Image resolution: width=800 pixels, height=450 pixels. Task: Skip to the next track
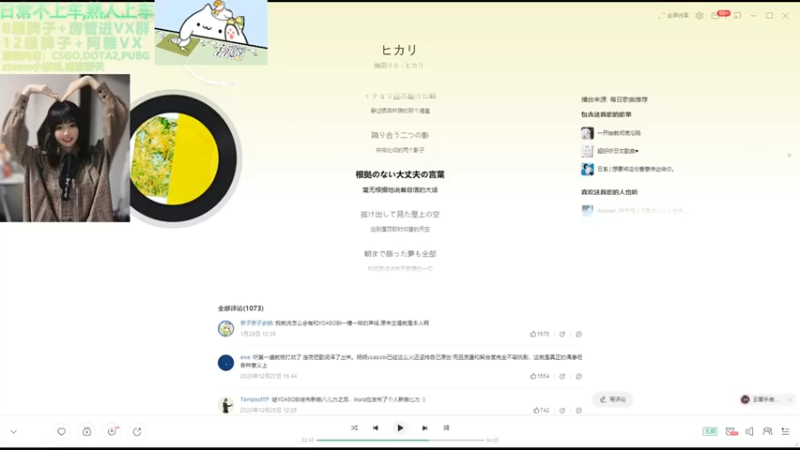[x=424, y=428]
